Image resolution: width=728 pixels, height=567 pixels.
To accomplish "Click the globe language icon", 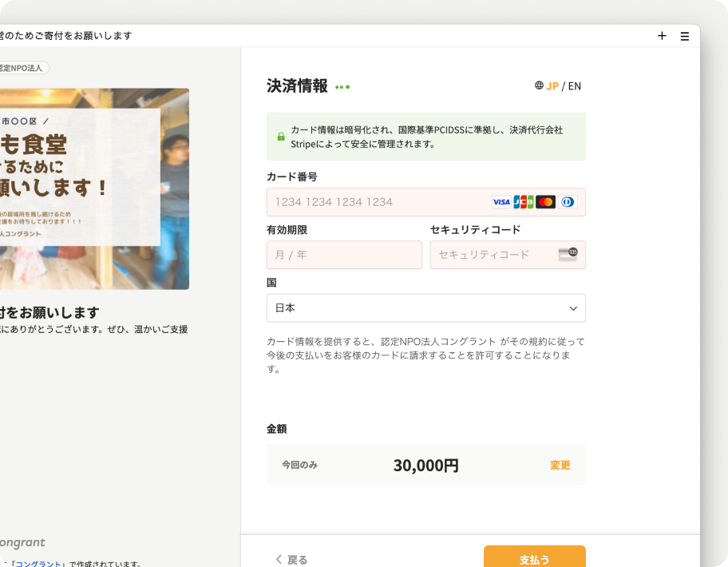I will pyautogui.click(x=539, y=85).
